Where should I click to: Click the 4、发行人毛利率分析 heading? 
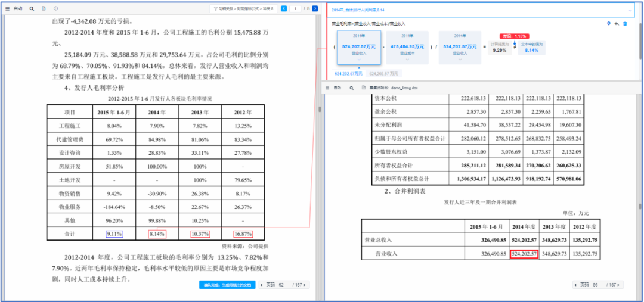click(94, 88)
